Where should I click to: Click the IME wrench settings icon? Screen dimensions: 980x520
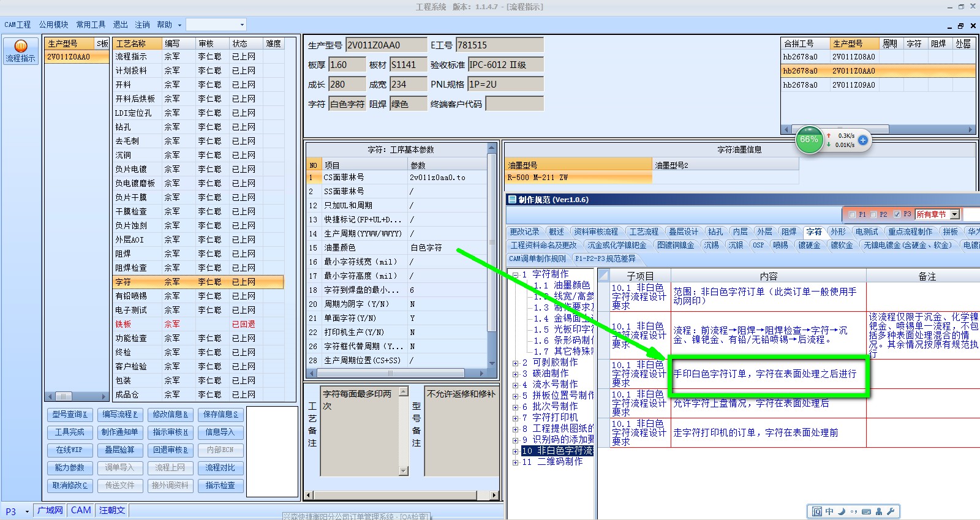(891, 511)
